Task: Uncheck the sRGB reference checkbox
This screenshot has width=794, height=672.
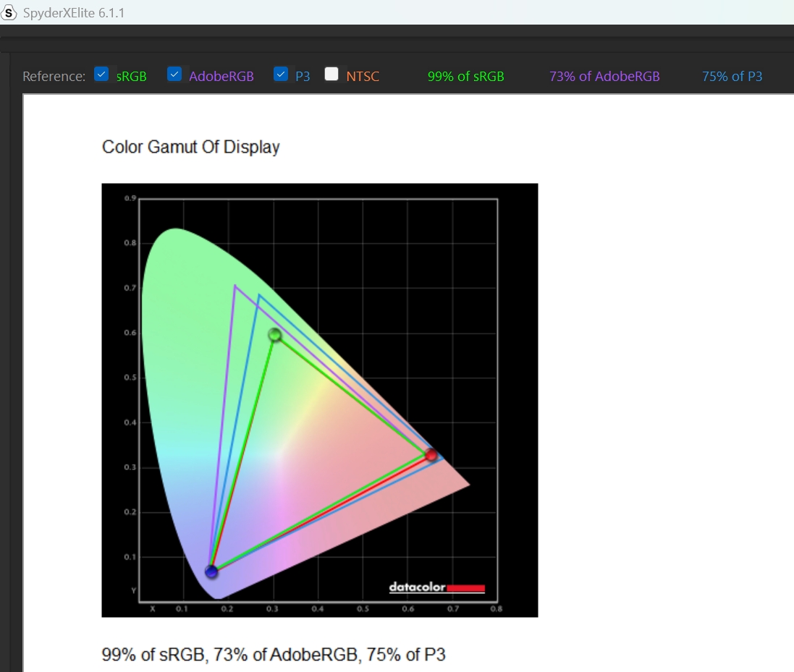Action: [x=102, y=75]
